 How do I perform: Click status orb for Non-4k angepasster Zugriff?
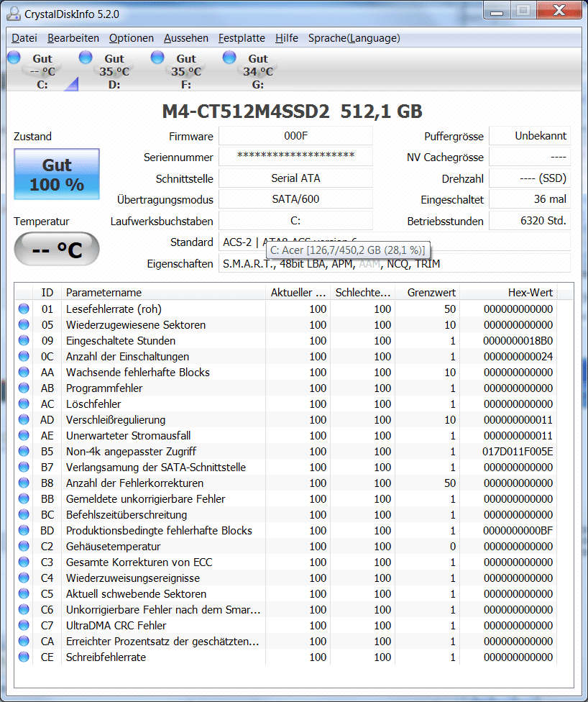click(24, 451)
